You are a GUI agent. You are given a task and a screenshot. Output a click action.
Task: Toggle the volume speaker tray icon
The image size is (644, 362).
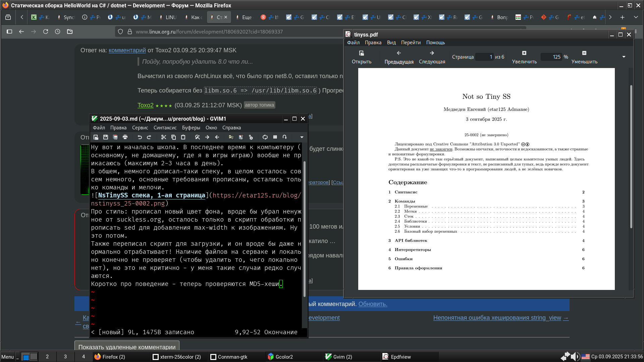point(575,357)
